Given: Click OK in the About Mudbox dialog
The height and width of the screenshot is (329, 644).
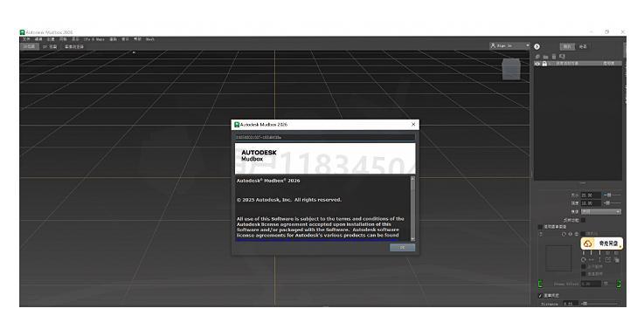Looking at the screenshot, I should [x=402, y=247].
